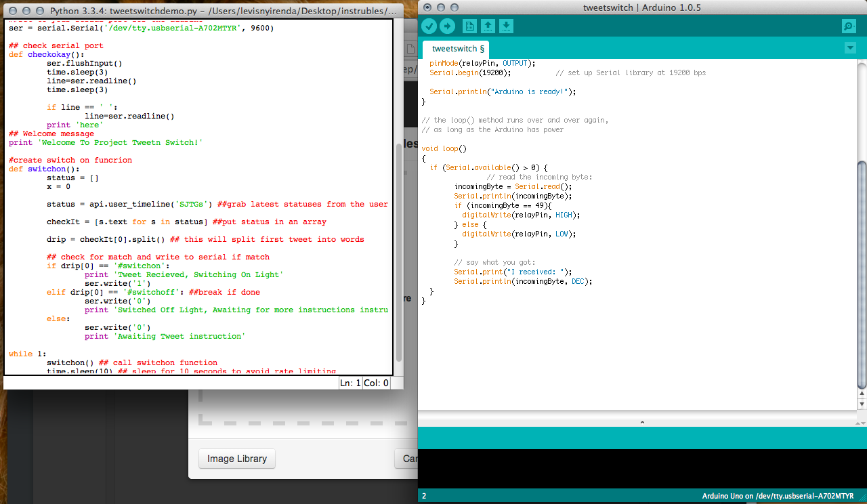867x504 pixels.
Task: Click Arduino Uno board status text
Action: tap(778, 496)
